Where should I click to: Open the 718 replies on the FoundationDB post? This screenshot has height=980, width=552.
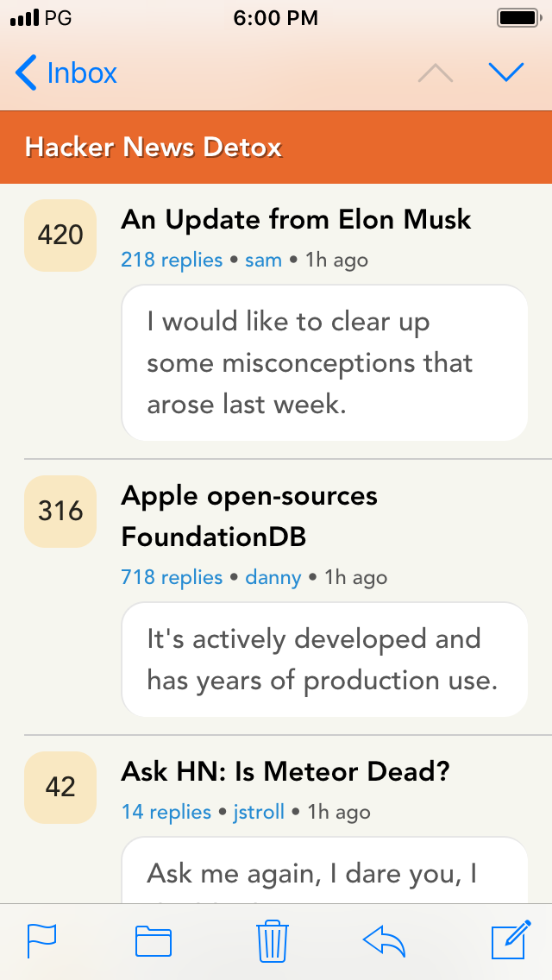pos(172,577)
